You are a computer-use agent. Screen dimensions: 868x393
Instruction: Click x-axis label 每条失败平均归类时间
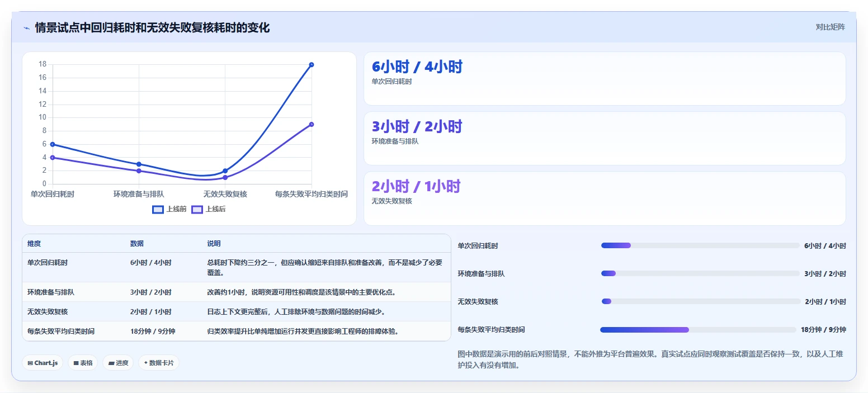pyautogui.click(x=312, y=194)
